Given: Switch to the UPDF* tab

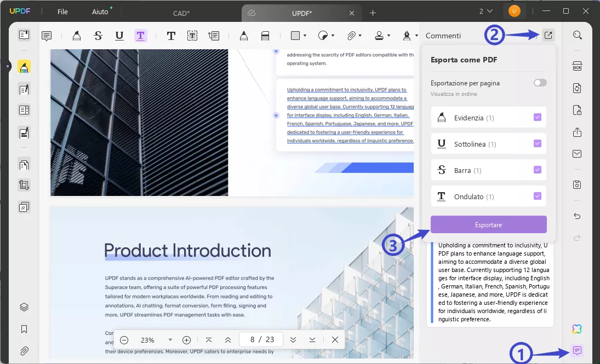Looking at the screenshot, I should point(301,13).
